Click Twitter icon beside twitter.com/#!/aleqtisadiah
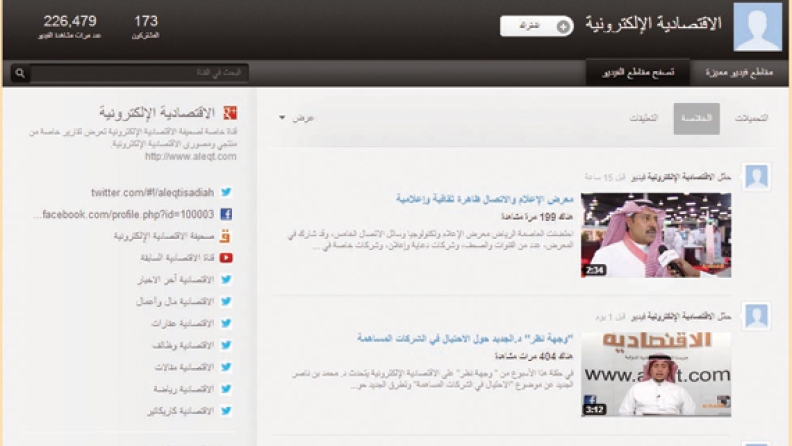This screenshot has height=446, width=792. click(226, 192)
